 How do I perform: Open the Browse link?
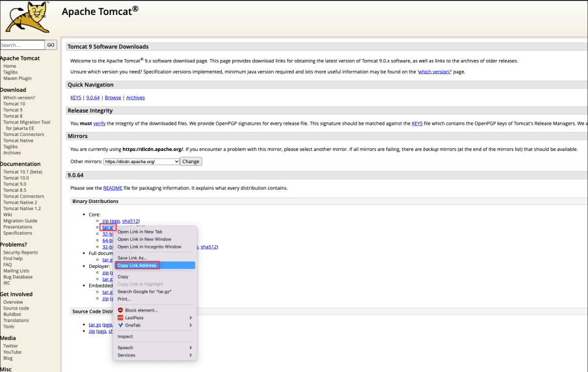[113, 98]
